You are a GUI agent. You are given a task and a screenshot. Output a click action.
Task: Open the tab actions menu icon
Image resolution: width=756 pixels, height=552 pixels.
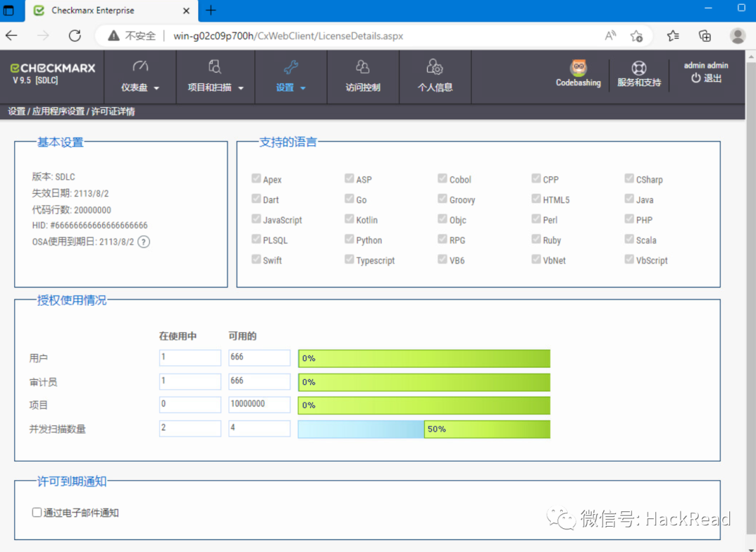8,10
